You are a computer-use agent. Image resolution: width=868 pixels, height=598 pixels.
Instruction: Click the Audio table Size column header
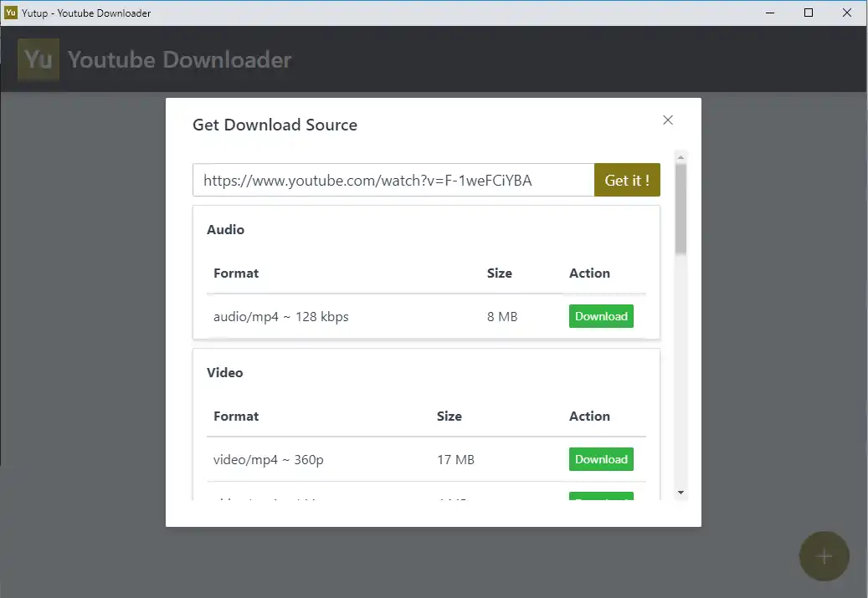(500, 273)
